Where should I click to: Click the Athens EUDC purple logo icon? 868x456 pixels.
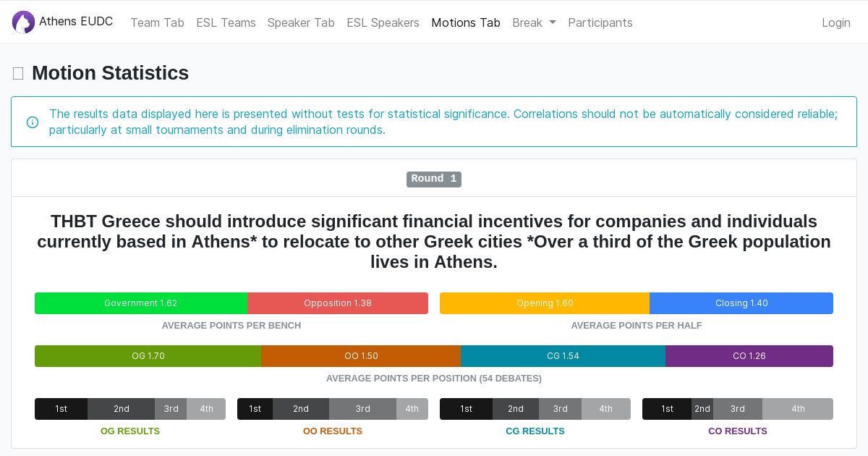point(23,22)
